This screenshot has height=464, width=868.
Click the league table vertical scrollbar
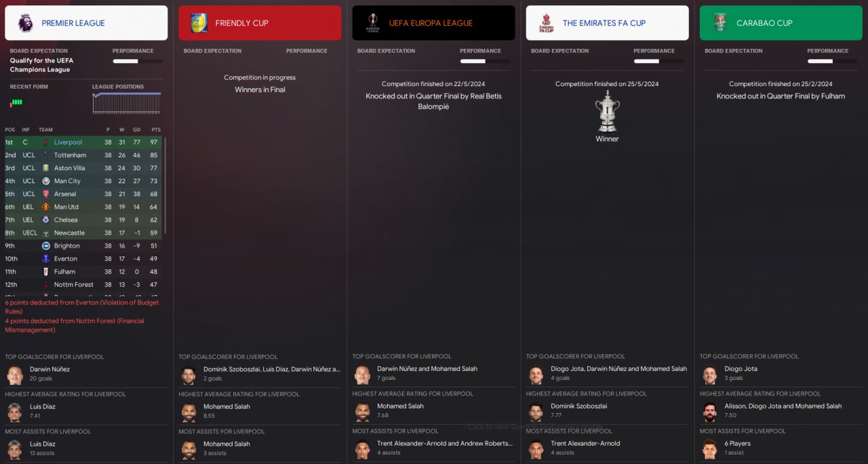(165, 187)
